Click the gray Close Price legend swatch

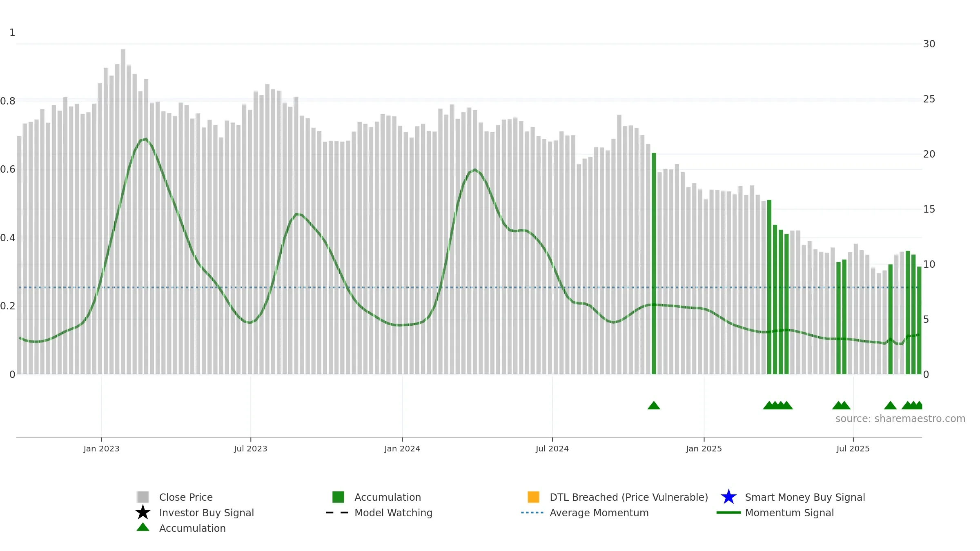tap(143, 497)
